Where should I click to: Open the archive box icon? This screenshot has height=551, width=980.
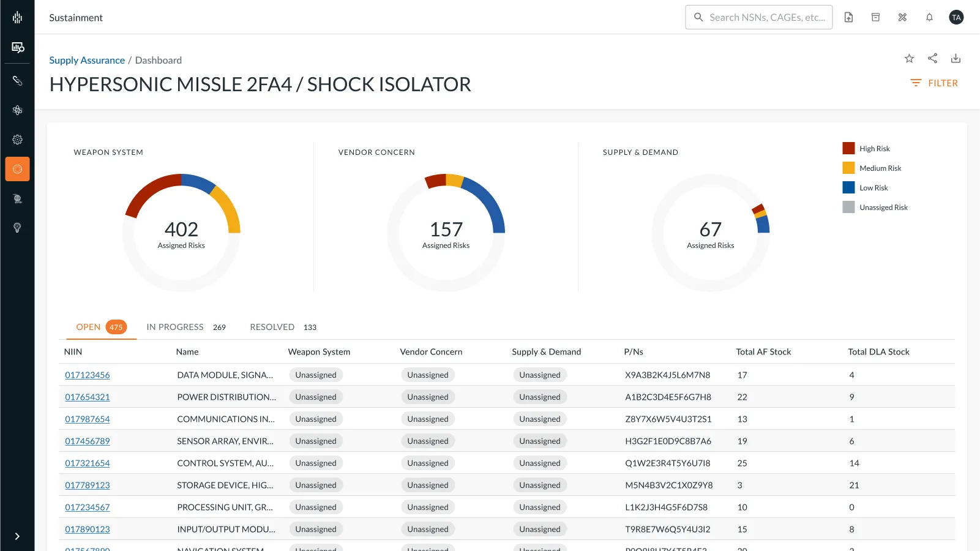tap(875, 17)
